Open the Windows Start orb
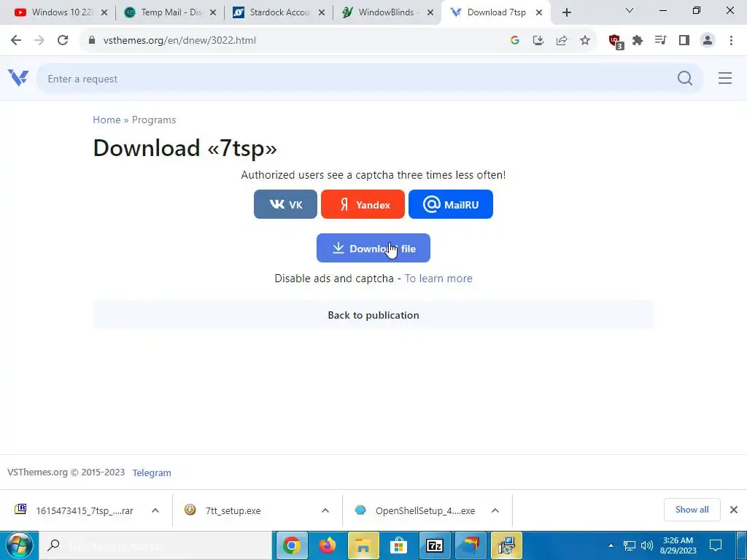The image size is (747, 560). click(x=18, y=545)
